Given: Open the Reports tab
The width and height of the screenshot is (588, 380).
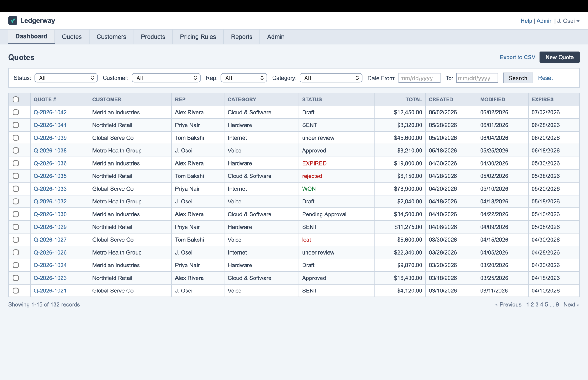Looking at the screenshot, I should point(242,37).
